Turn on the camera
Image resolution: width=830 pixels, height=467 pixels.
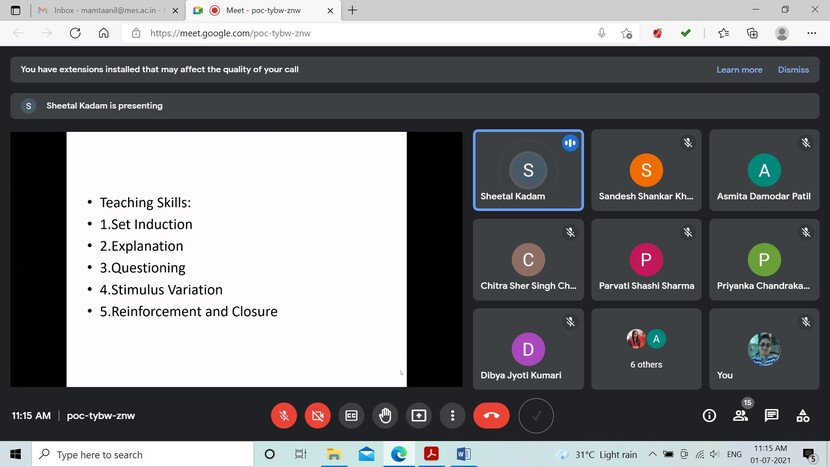coord(318,415)
